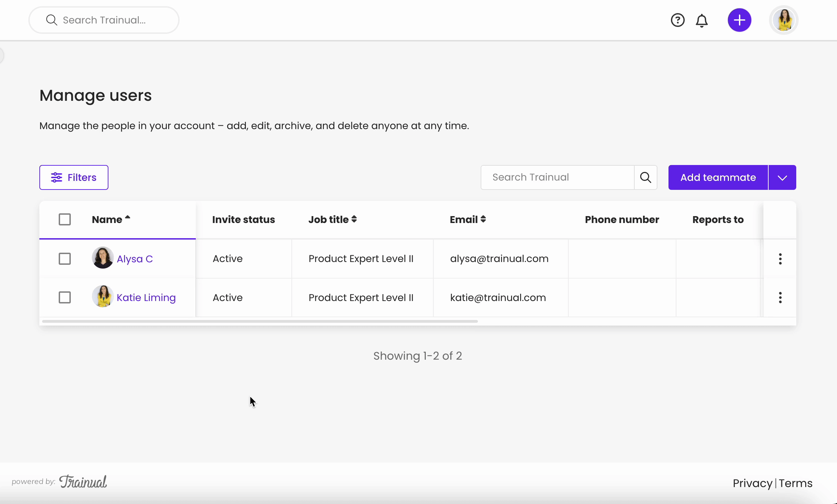Sort the table by Name column
The width and height of the screenshot is (837, 504).
click(x=111, y=220)
